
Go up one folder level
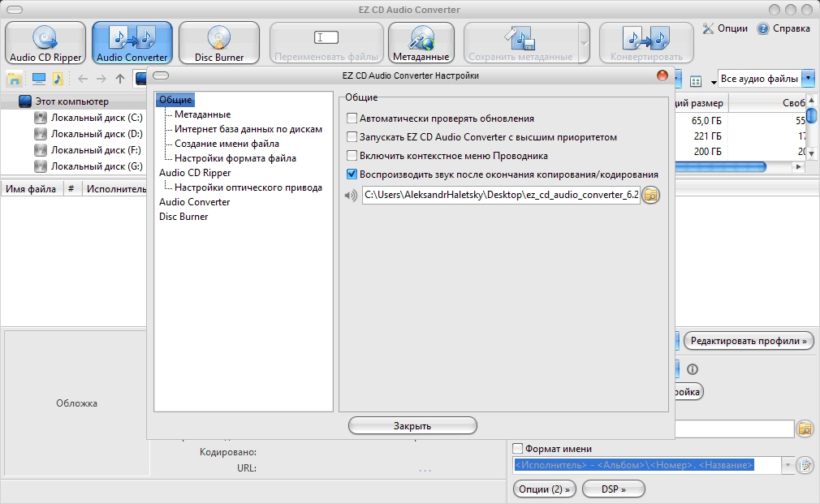point(120,79)
